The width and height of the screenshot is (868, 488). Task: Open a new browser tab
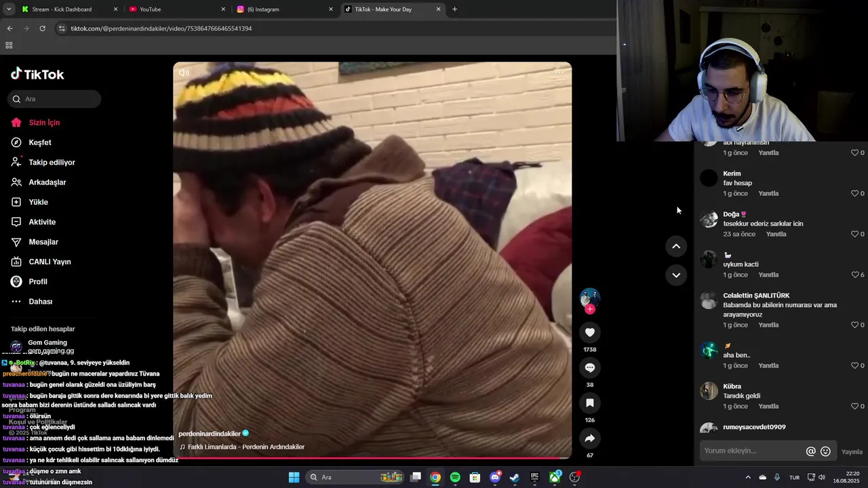[x=454, y=9]
